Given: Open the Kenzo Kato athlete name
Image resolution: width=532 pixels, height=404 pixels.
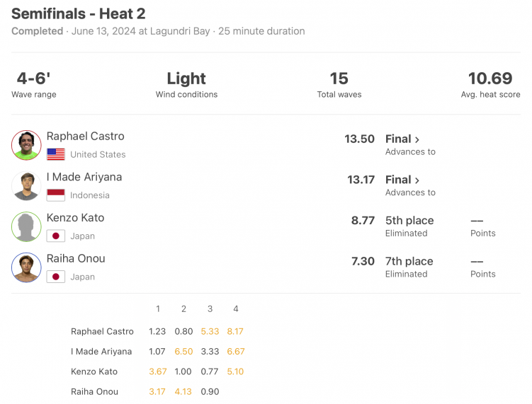Looking at the screenshot, I should coord(75,218).
